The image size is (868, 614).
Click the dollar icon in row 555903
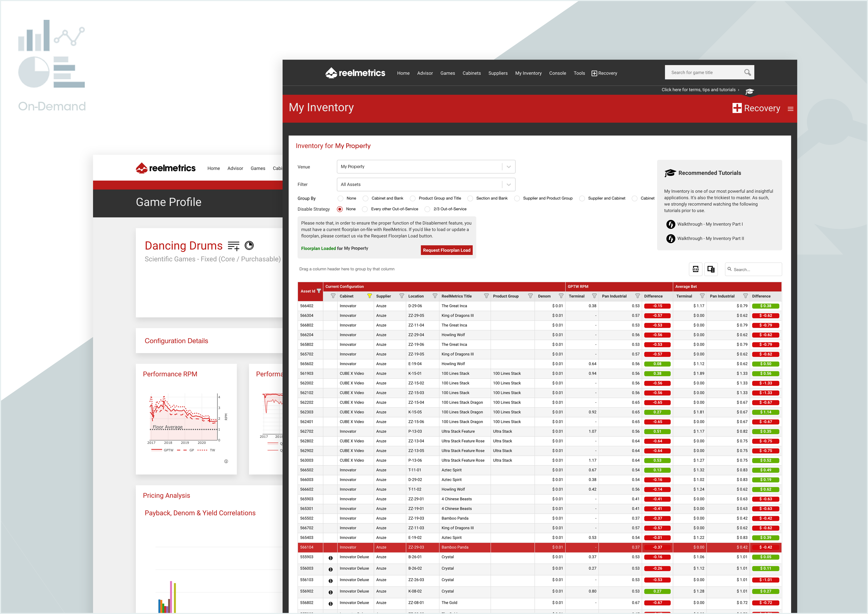point(330,558)
